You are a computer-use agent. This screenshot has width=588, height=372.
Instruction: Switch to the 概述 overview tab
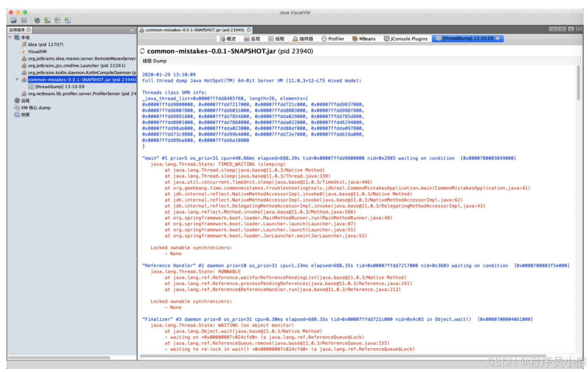pyautogui.click(x=228, y=39)
